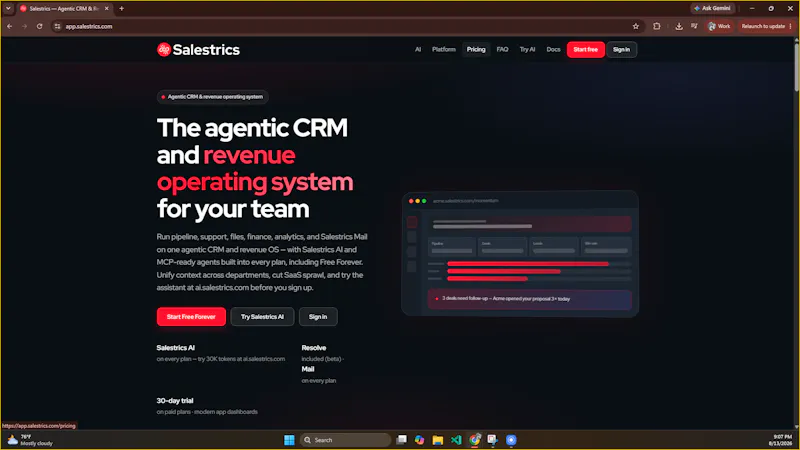Go back using the browser back arrow
The width and height of the screenshot is (800, 450).
coord(10,26)
